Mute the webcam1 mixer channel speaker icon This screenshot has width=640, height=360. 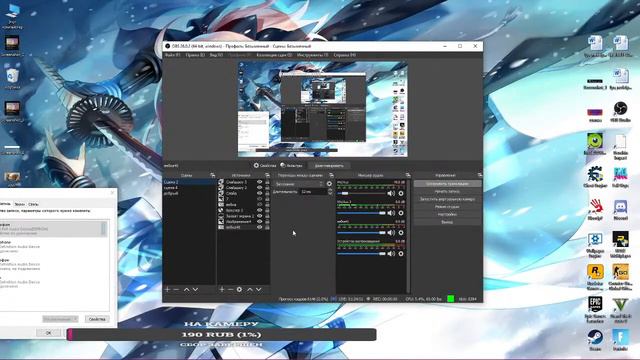click(391, 233)
